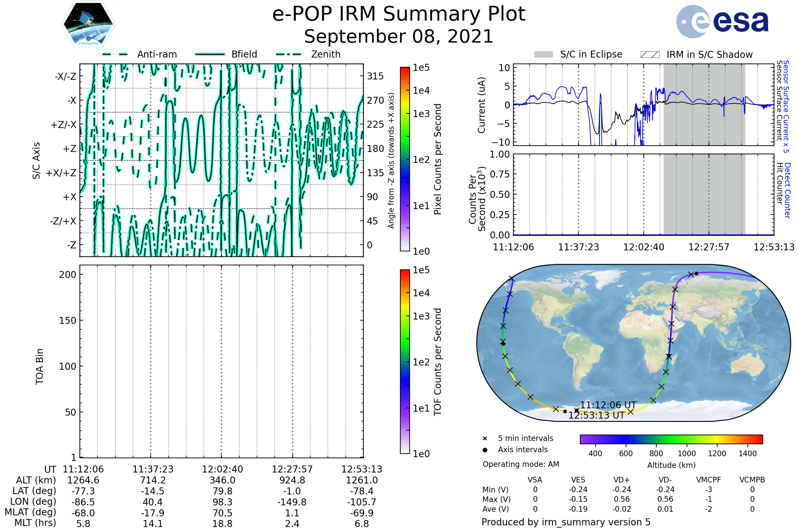Viewport: 798px width, 532px height.
Task: Click the Pixel Counts per Second colorbar
Action: coord(405,159)
